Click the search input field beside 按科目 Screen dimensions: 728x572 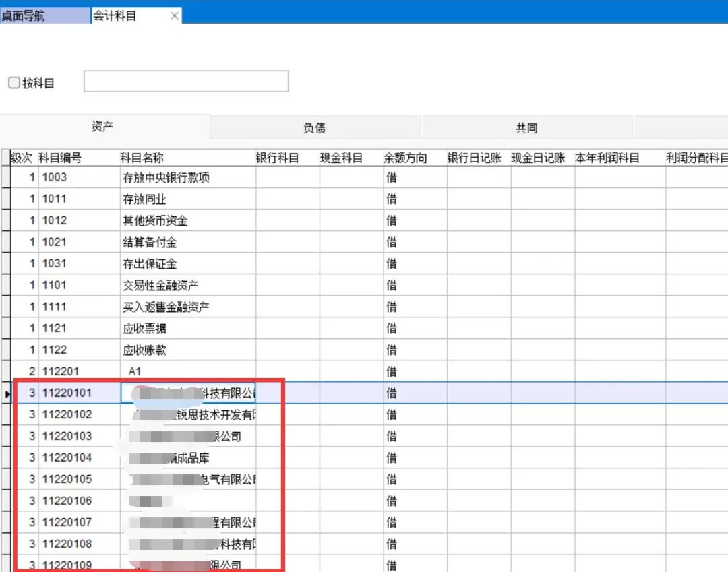click(186, 82)
